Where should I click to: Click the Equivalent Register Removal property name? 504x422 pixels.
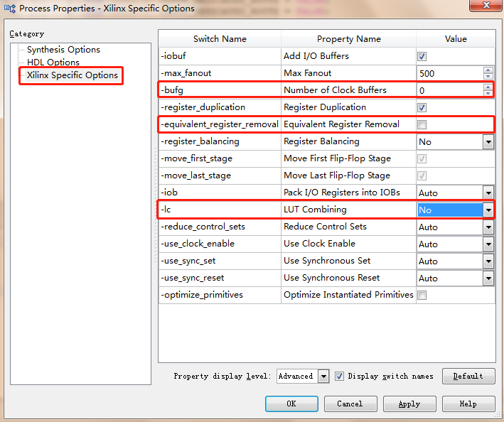coord(341,124)
